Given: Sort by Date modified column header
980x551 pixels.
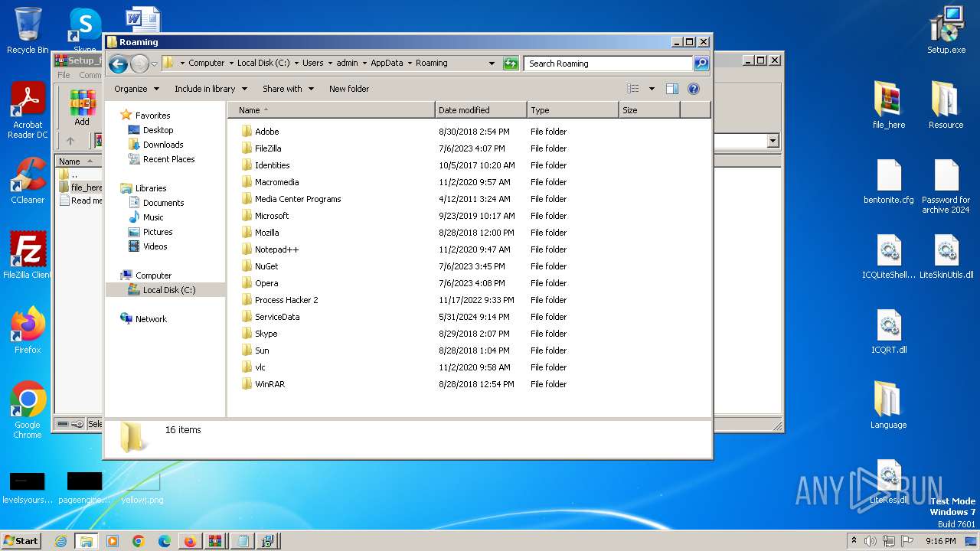Looking at the screenshot, I should (481, 110).
